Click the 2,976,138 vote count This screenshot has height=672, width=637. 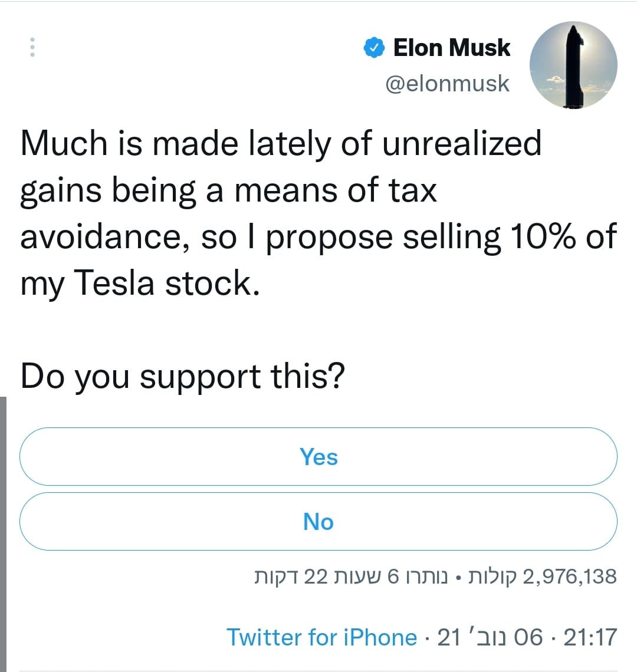tap(569, 576)
